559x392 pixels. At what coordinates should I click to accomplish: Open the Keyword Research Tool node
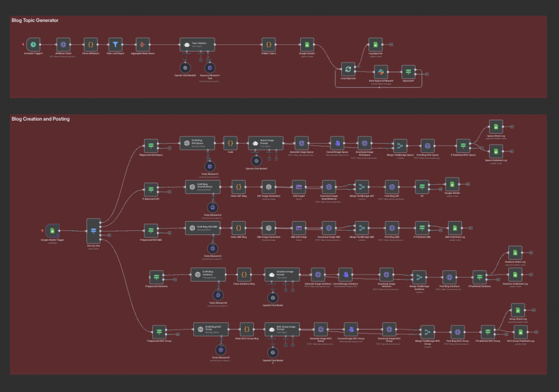[210, 67]
